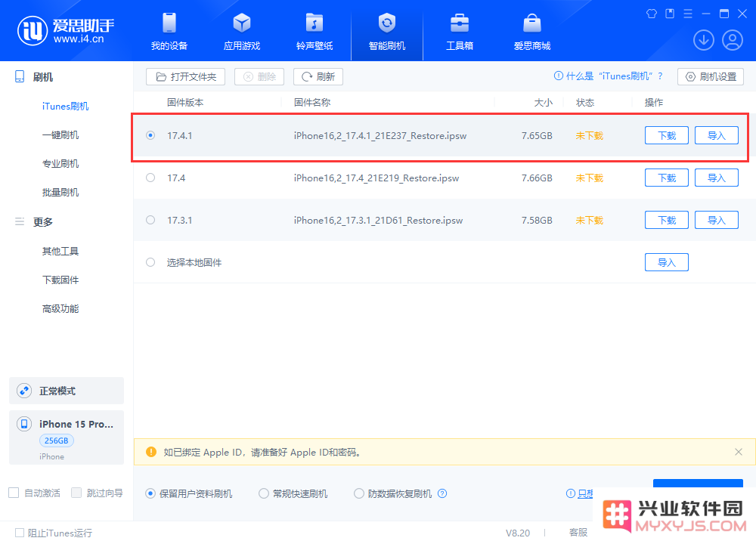Dismiss the Apple ID warning banner
Screen dimensions: 756x544
pyautogui.click(x=738, y=452)
